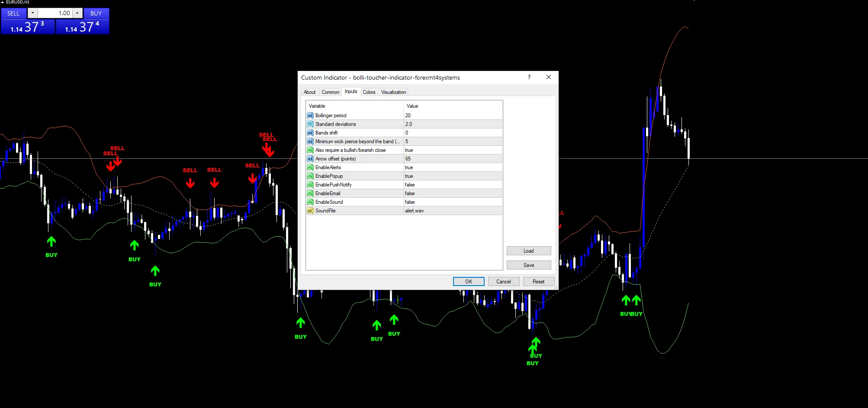
Task: Click OK to apply indicator settings
Action: (469, 282)
